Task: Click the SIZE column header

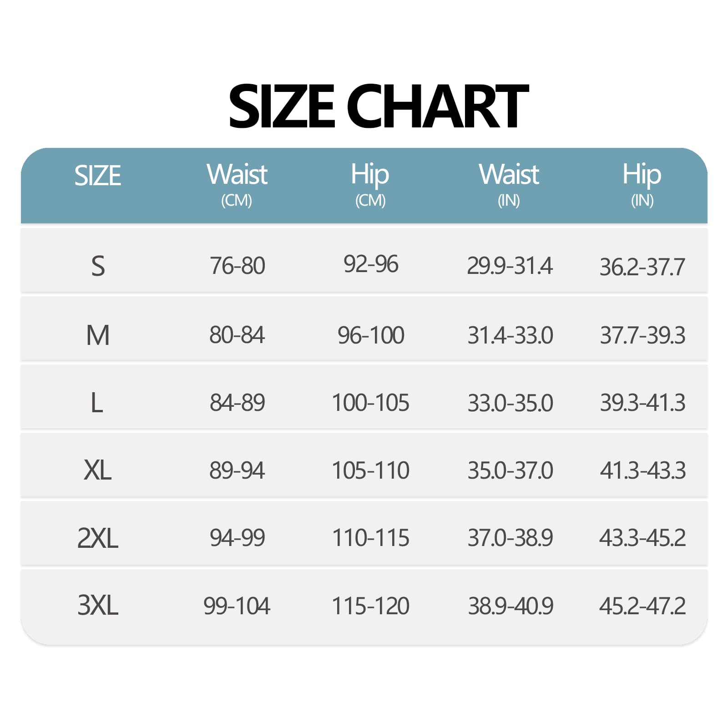Action: [x=97, y=176]
